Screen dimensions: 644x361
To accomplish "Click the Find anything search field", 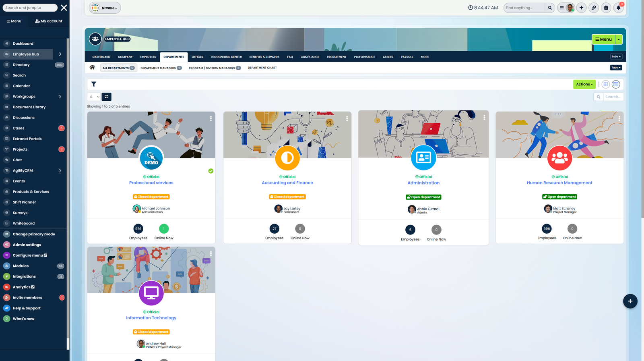I will [x=524, y=8].
